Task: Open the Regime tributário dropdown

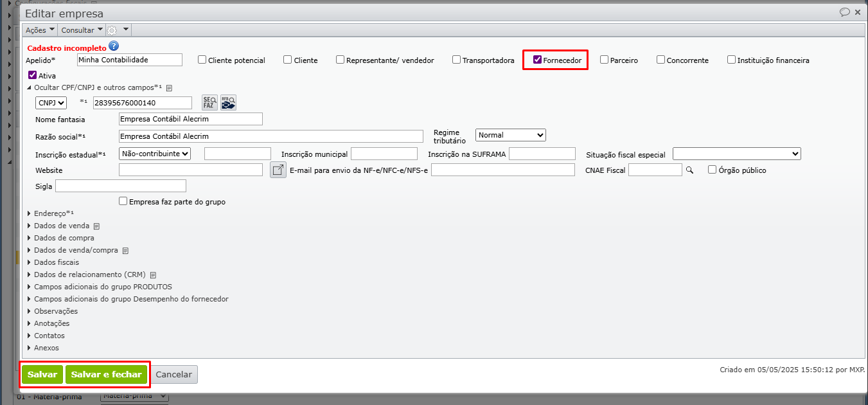Action: [511, 135]
